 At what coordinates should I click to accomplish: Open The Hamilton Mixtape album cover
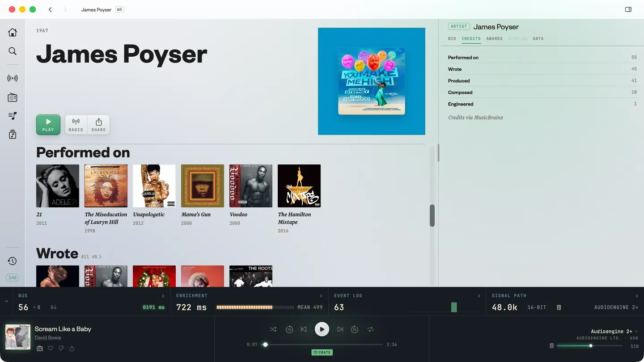[299, 186]
